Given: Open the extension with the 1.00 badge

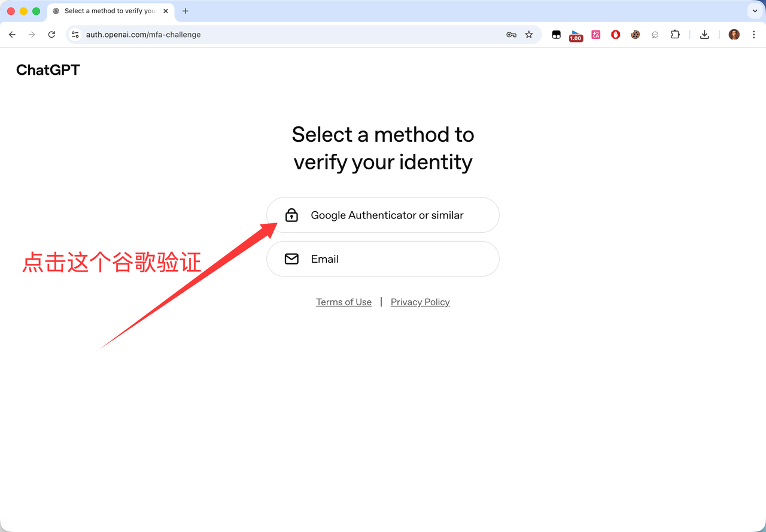Looking at the screenshot, I should coord(576,35).
